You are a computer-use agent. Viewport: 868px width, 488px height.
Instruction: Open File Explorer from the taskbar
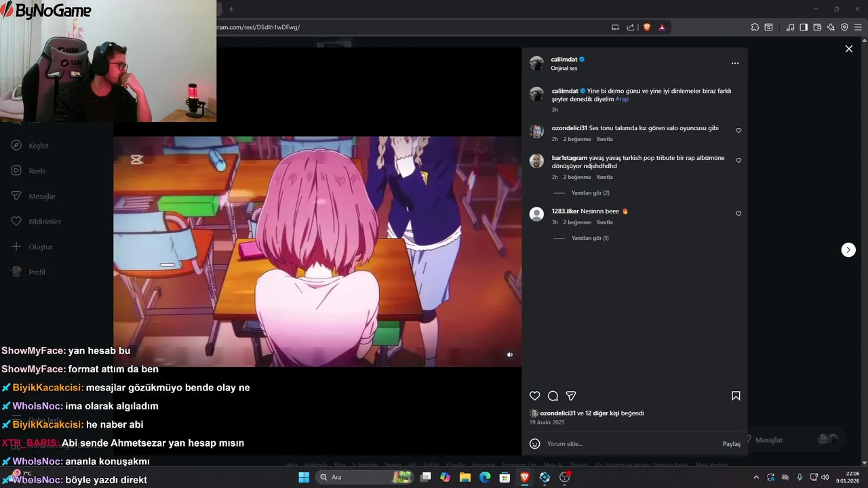465,477
